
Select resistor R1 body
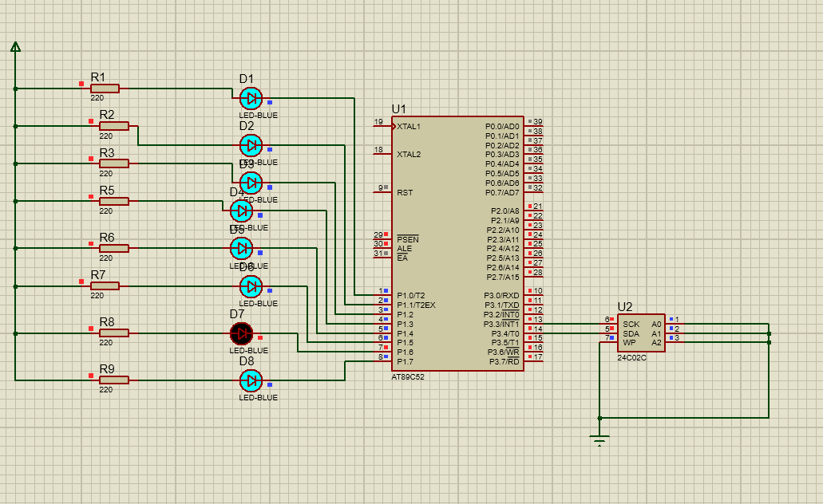point(105,89)
